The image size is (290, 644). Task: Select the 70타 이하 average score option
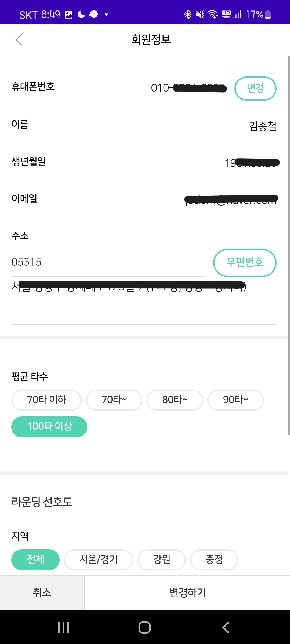tap(46, 400)
